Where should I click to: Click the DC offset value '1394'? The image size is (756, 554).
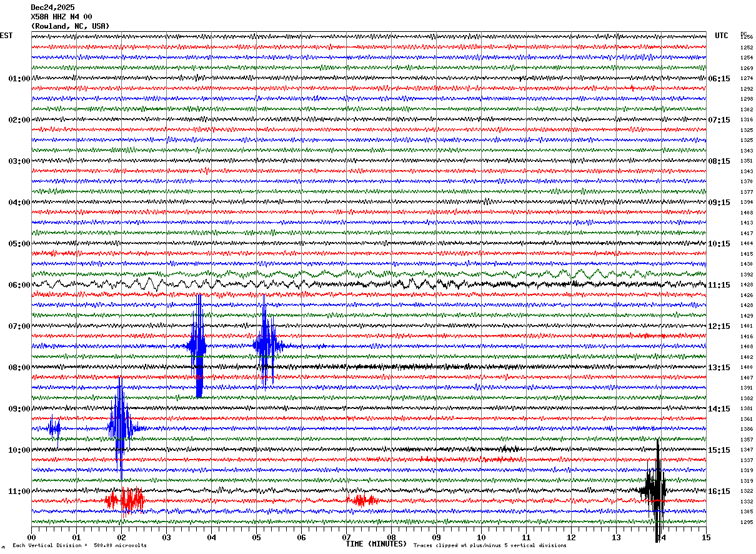(747, 203)
